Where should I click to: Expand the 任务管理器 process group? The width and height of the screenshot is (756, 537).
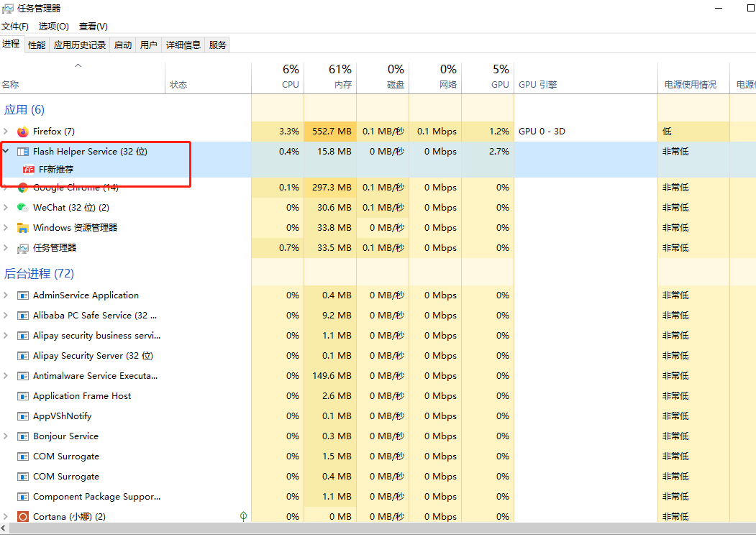click(6, 248)
